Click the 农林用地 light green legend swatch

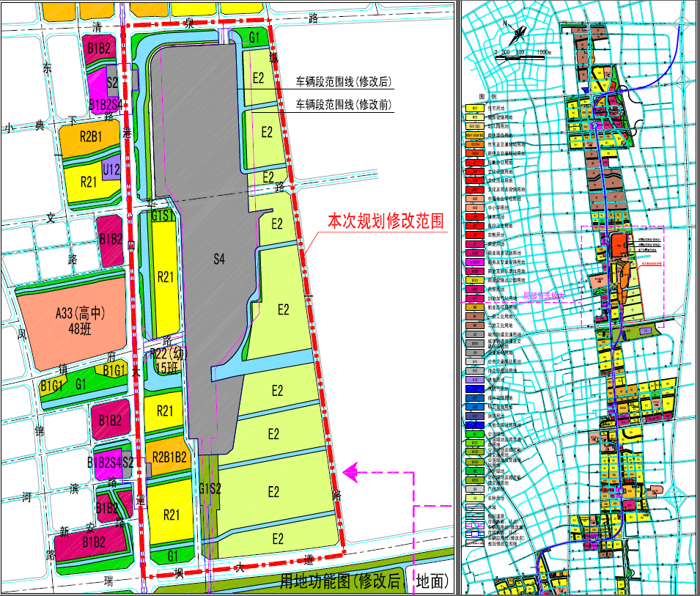pyautogui.click(x=475, y=497)
